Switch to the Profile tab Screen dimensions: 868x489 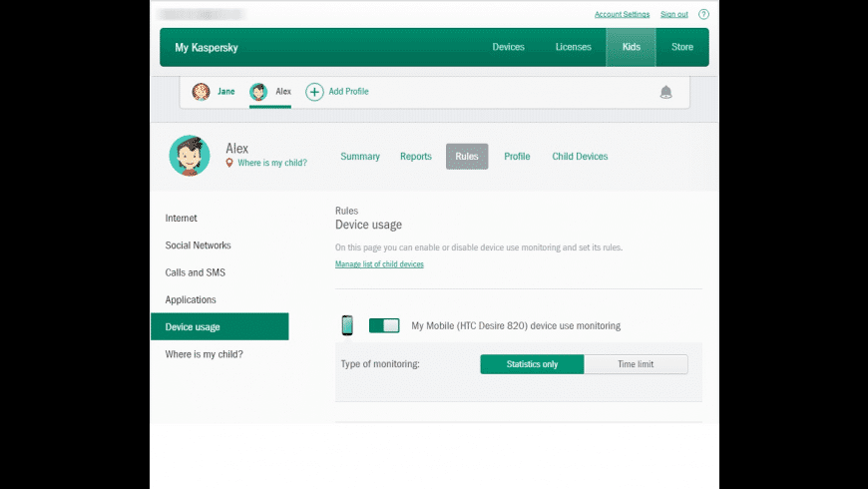tap(517, 156)
